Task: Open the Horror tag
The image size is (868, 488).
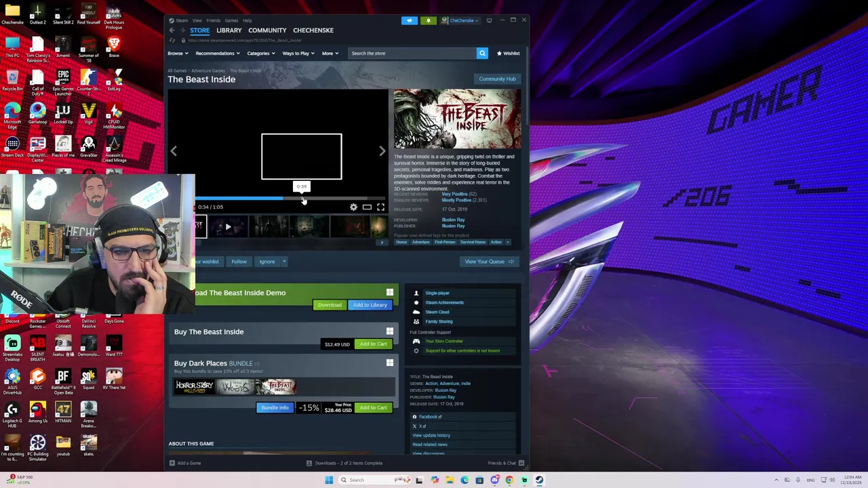Action: point(401,242)
